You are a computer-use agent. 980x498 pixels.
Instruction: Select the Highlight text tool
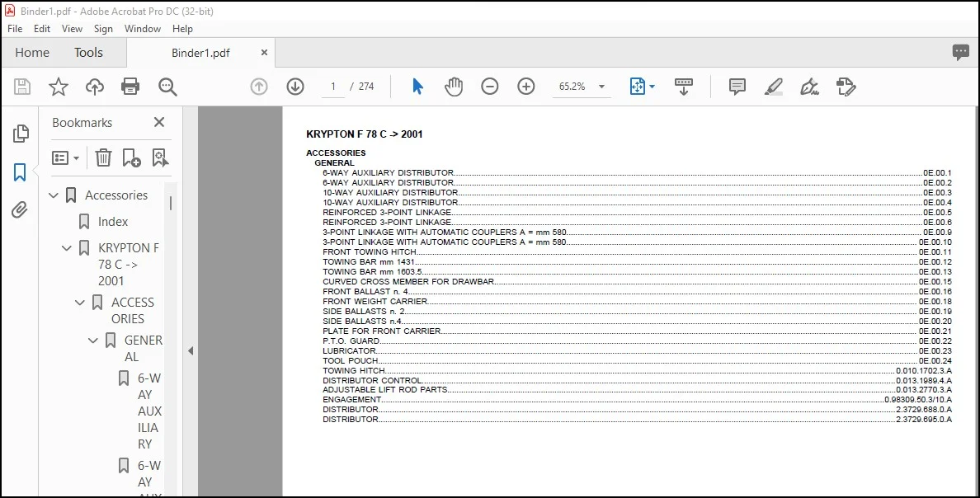[773, 87]
